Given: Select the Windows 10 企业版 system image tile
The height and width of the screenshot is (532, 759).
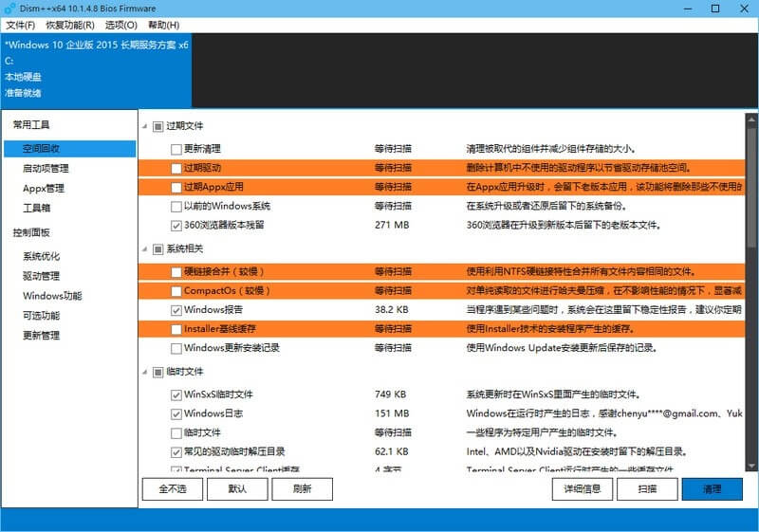Looking at the screenshot, I should (95, 68).
